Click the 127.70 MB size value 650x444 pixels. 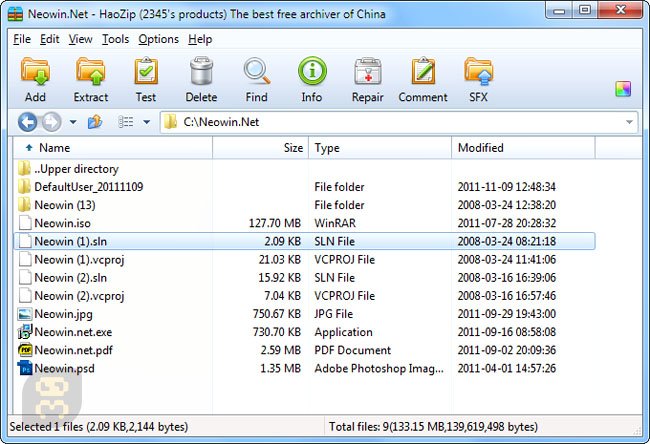[274, 223]
